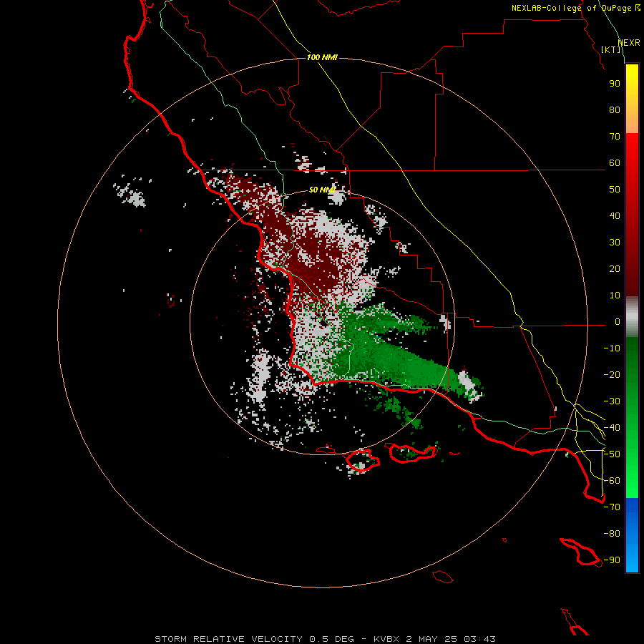Click the -20 value on the velocity scale
Viewport: 644px width, 644px height.
pyautogui.click(x=612, y=375)
